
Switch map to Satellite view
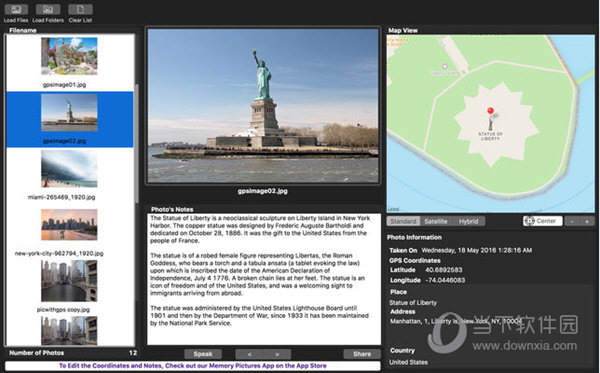pos(436,221)
